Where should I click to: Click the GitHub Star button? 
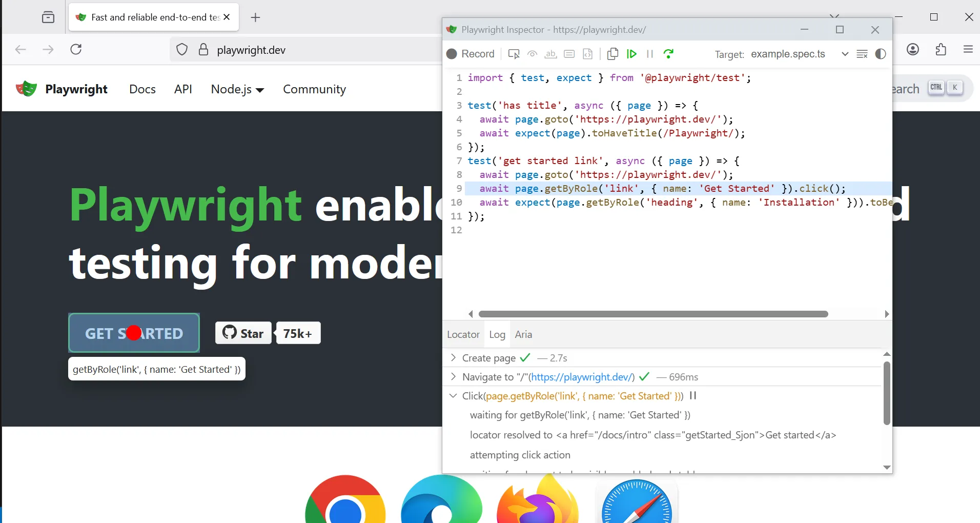click(x=243, y=333)
